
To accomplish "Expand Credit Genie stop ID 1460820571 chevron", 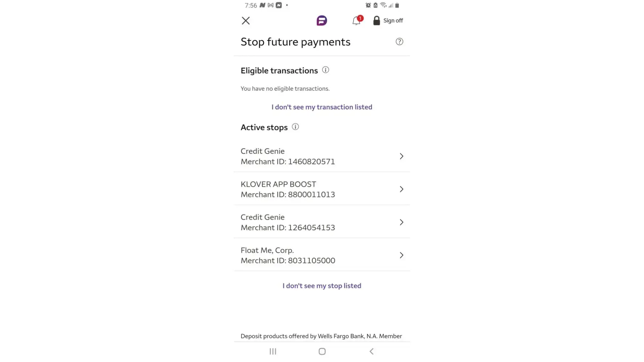I will coord(401,156).
